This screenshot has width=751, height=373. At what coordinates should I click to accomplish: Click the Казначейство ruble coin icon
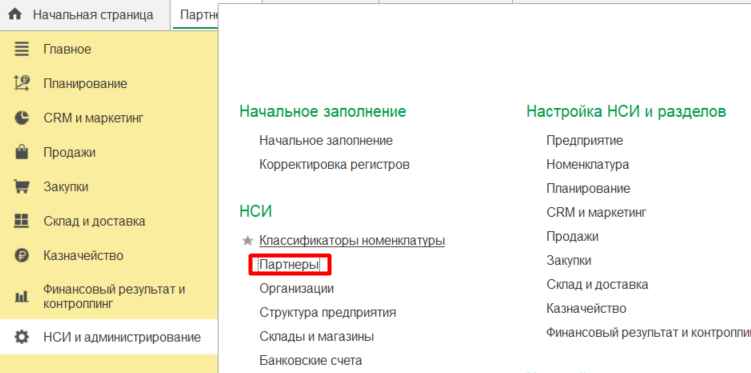[22, 256]
